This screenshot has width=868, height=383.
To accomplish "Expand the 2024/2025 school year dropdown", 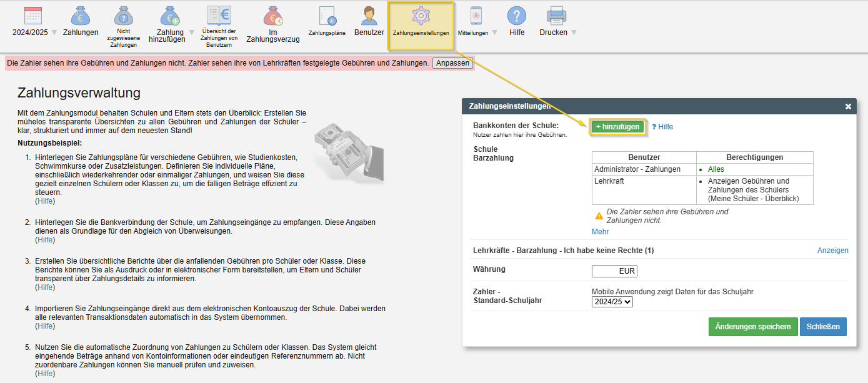I will tap(54, 32).
